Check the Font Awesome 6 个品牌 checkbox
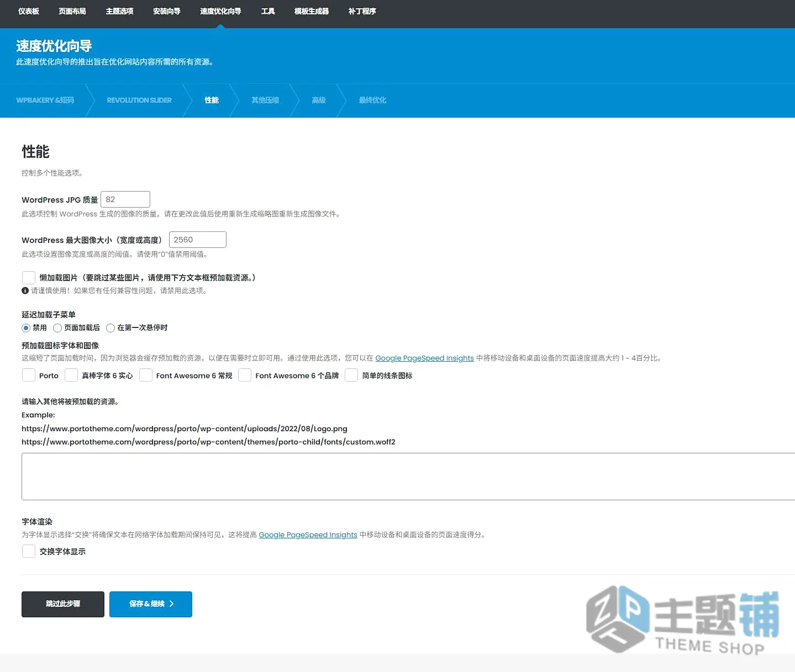Viewport: 795px width, 672px height. 245,375
